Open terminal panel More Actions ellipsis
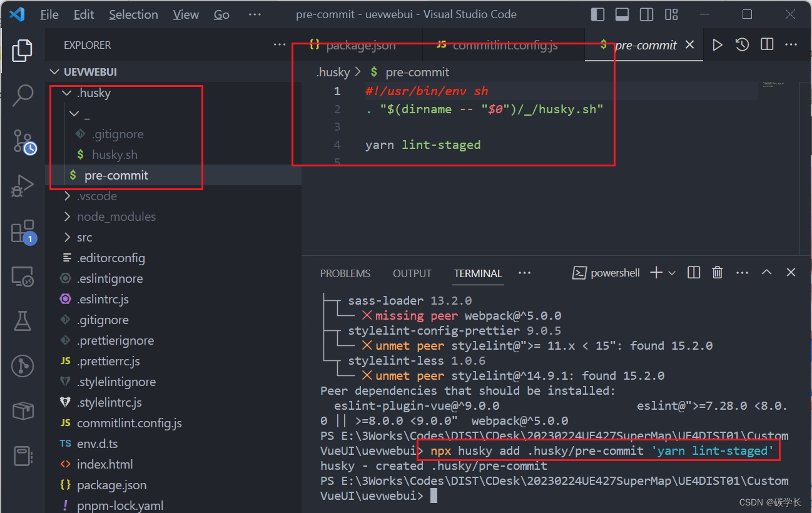The image size is (812, 513). tap(742, 273)
